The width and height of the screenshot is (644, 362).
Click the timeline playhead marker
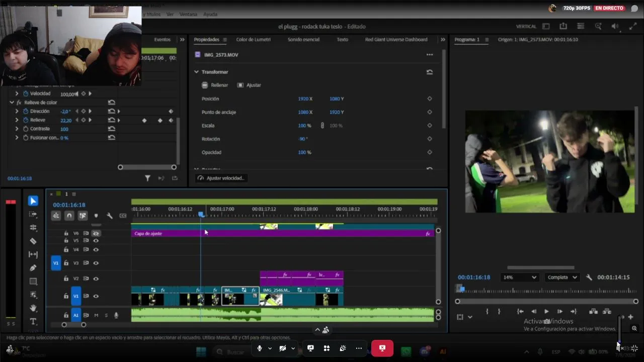pyautogui.click(x=201, y=215)
